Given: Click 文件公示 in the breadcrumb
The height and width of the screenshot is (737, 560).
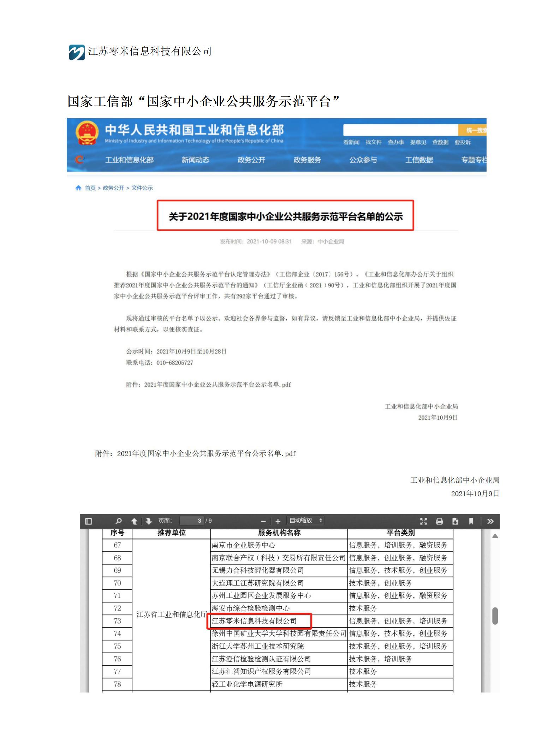Looking at the screenshot, I should click(x=142, y=188).
